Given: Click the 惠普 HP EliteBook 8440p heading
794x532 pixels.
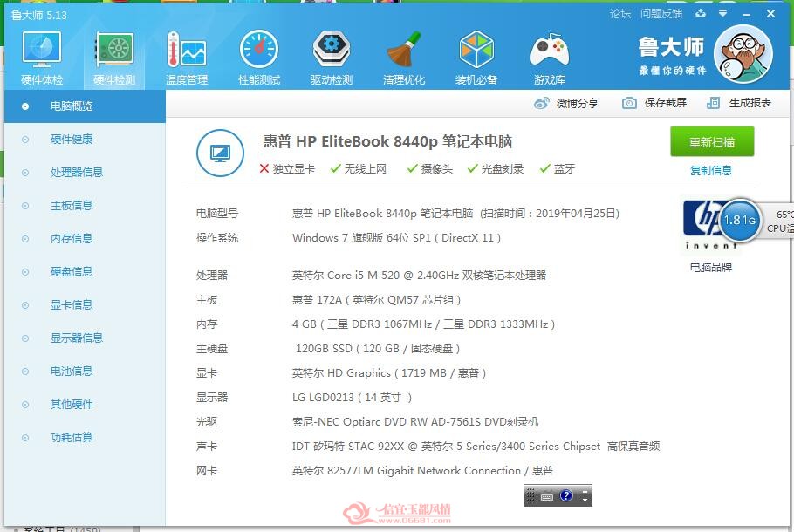Looking at the screenshot, I should (388, 141).
